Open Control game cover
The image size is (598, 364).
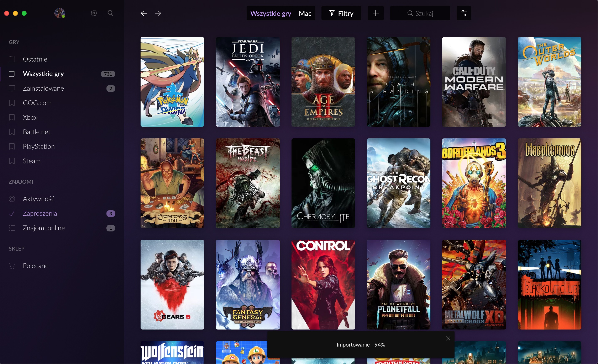point(323,284)
